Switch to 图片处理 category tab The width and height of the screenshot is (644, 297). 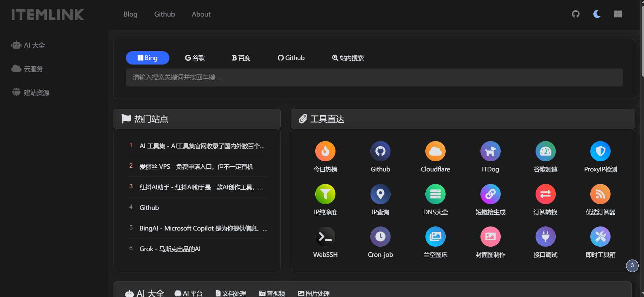click(314, 293)
